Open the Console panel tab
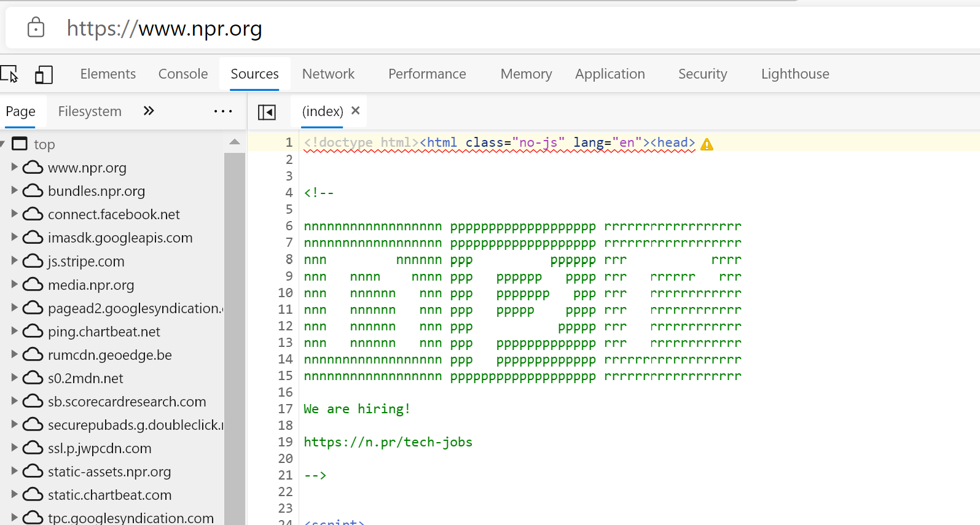980x525 pixels. click(183, 74)
